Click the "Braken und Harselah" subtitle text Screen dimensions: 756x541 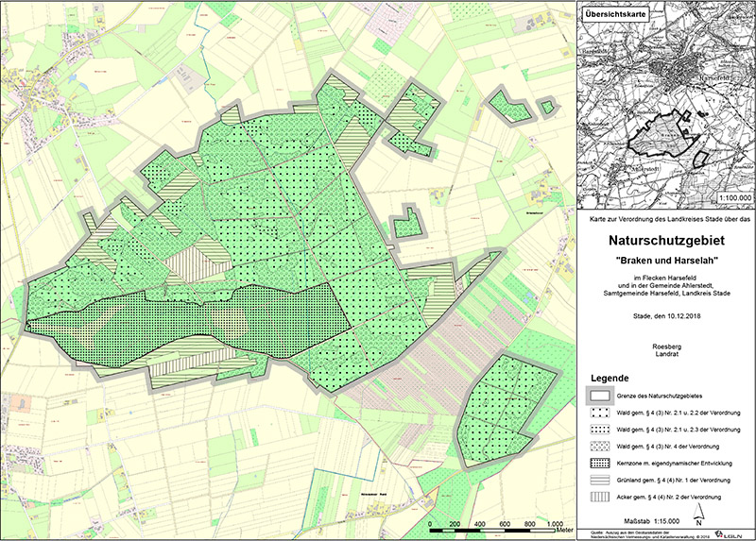667,260
